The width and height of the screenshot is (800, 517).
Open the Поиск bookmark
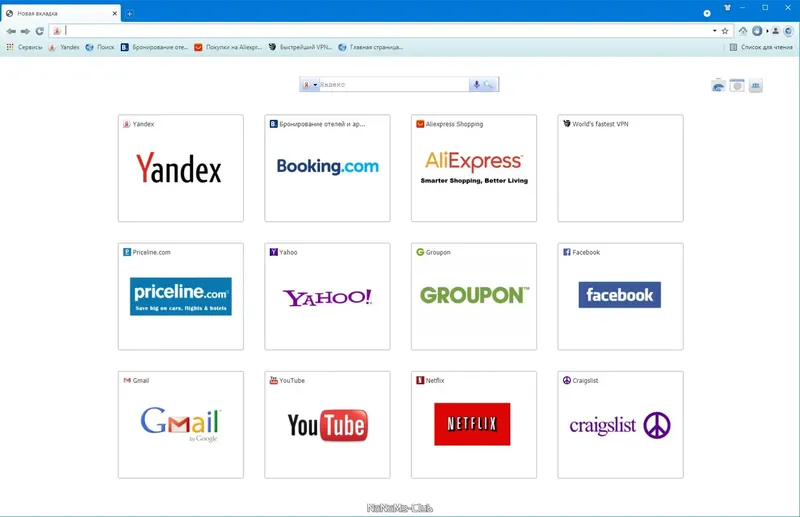[99, 47]
